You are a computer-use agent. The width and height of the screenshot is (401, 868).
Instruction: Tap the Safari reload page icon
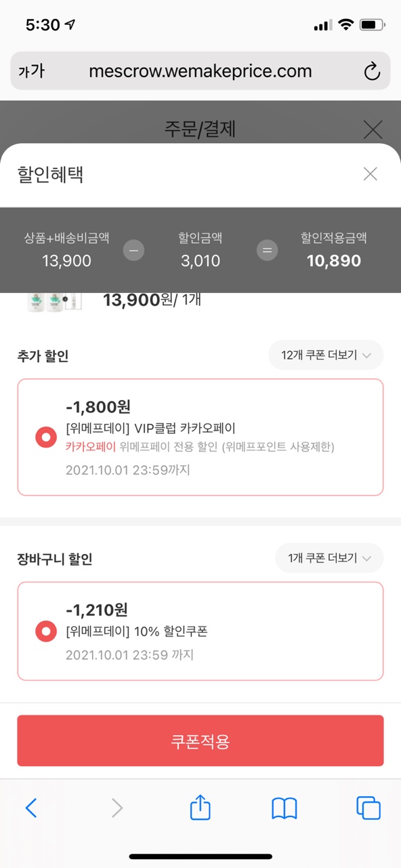[x=372, y=71]
